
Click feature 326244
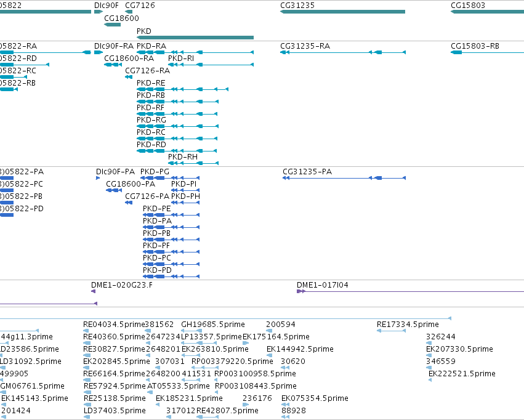pyautogui.click(x=429, y=343)
